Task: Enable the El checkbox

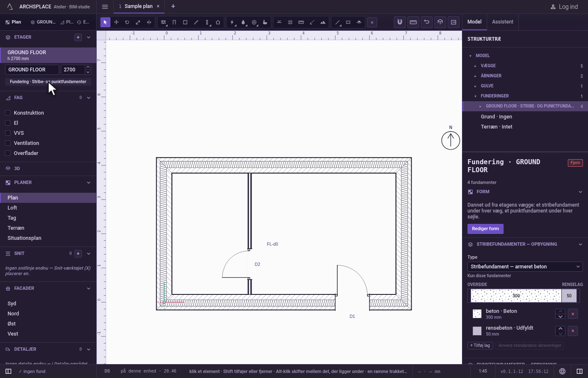Action: (8, 123)
